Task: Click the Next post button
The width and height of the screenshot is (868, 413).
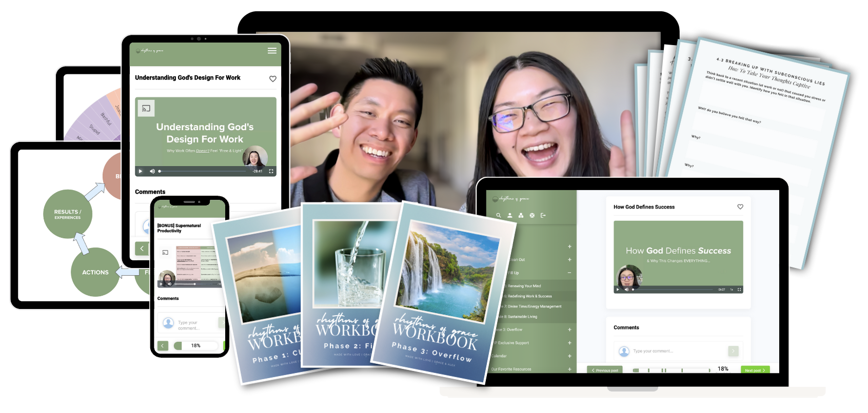Action: pos(755,370)
